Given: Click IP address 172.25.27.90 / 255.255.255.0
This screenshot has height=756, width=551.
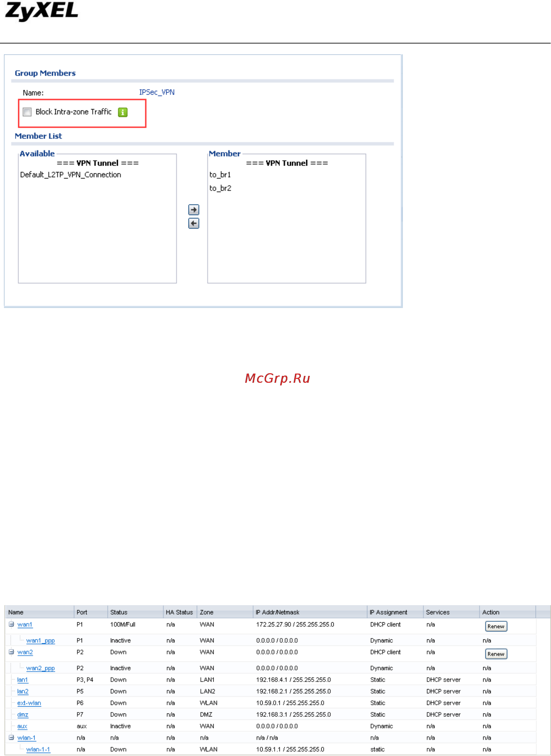Looking at the screenshot, I should coord(295,625).
